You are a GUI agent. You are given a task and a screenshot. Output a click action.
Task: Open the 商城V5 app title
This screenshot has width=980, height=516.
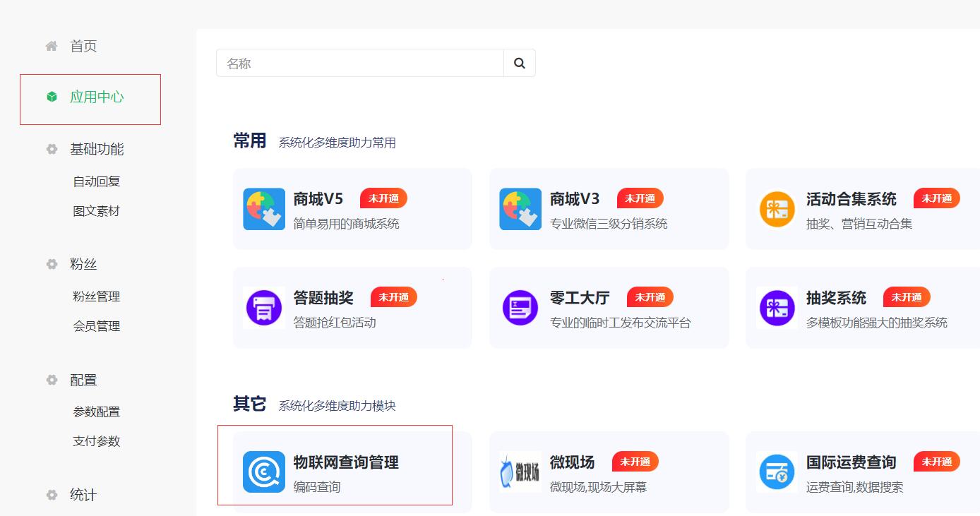coord(318,199)
